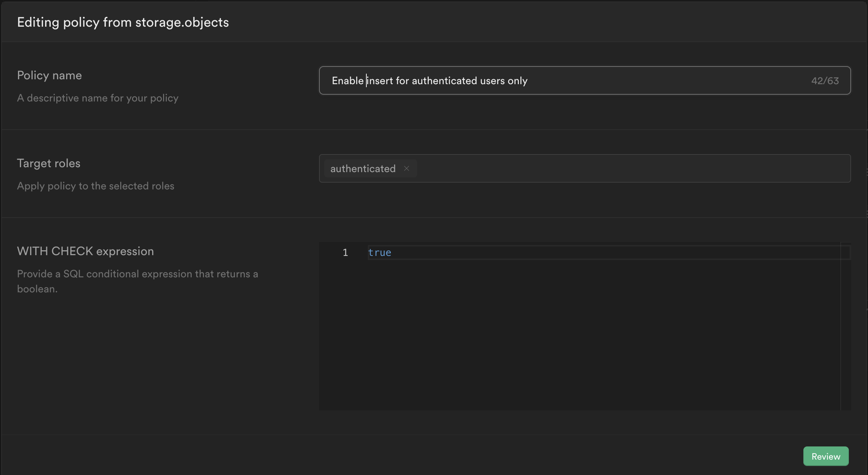868x475 pixels.
Task: Click the descriptive text under Policy name
Action: [97, 98]
